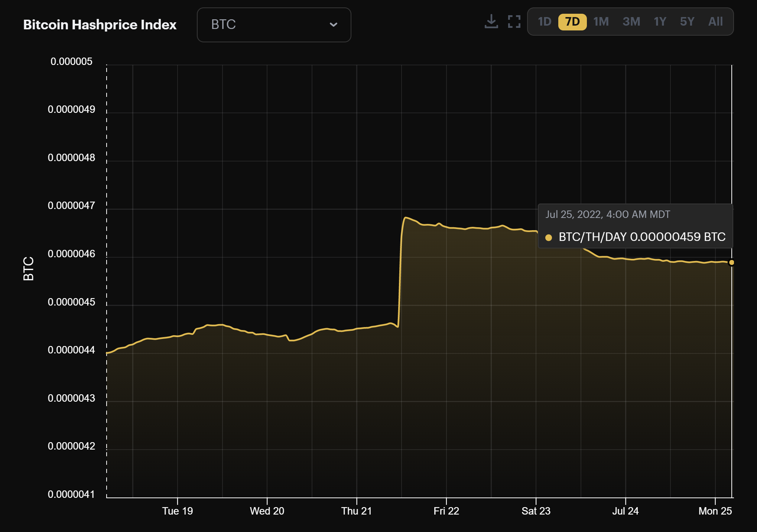Click the yellow BTC/TH/DAY legend dot in tooltip
This screenshot has height=532, width=757.
pyautogui.click(x=549, y=236)
